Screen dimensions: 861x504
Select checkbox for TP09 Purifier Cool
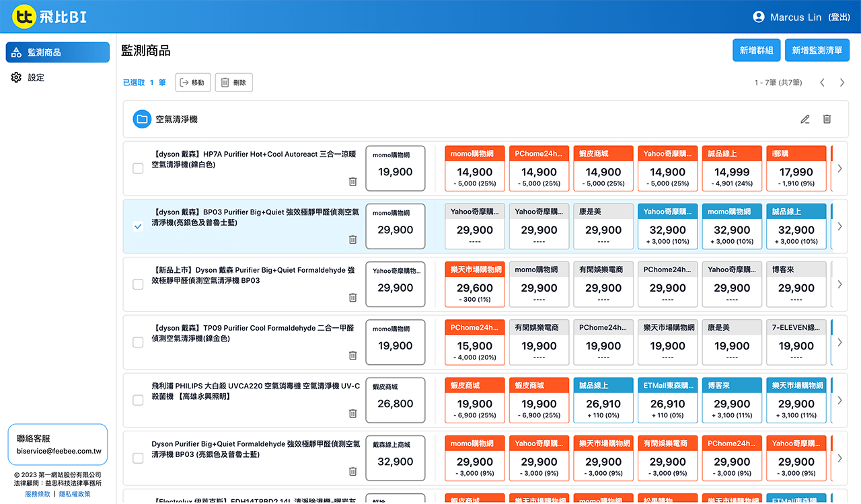pos(138,342)
